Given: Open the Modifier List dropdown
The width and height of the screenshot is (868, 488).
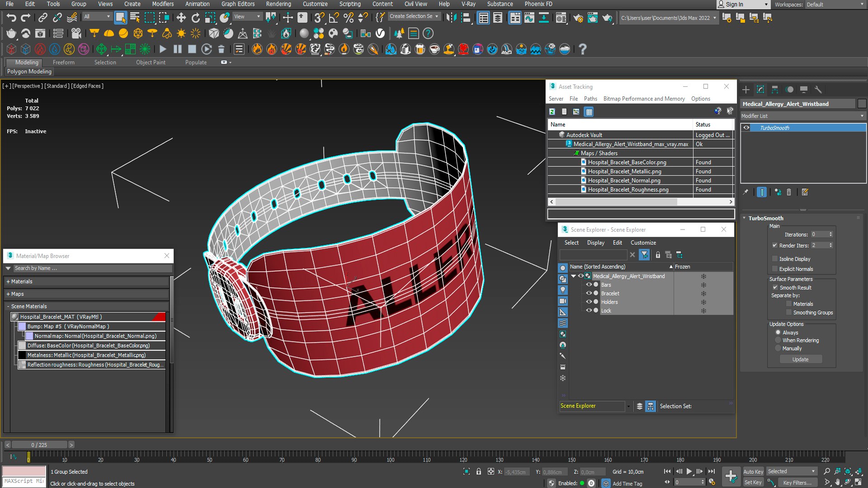Looking at the screenshot, I should (802, 116).
